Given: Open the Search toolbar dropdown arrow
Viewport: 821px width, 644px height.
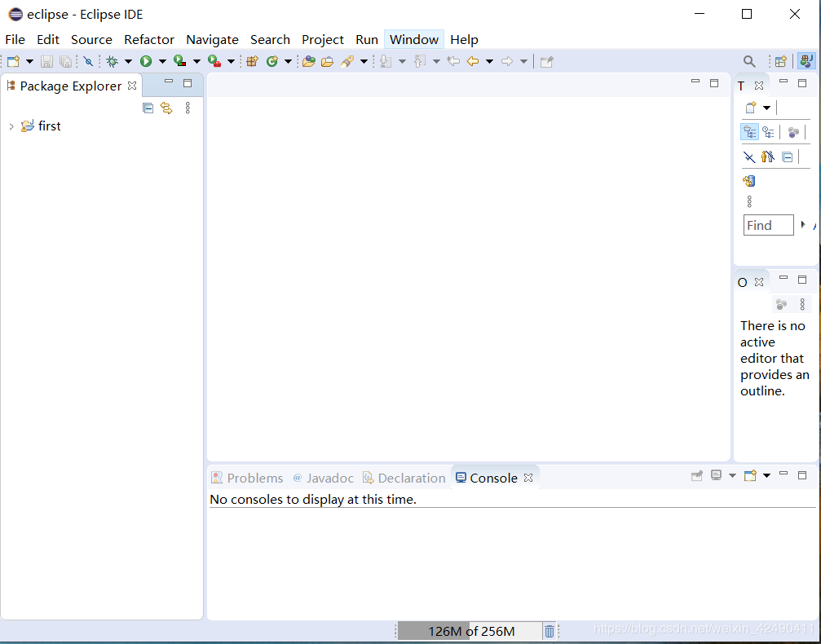Looking at the screenshot, I should [364, 61].
